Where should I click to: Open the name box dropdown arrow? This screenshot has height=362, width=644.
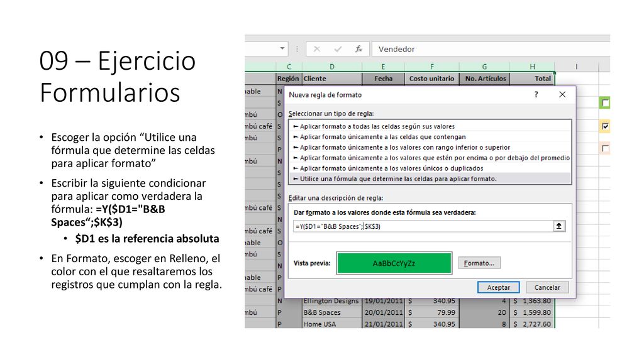click(x=282, y=48)
